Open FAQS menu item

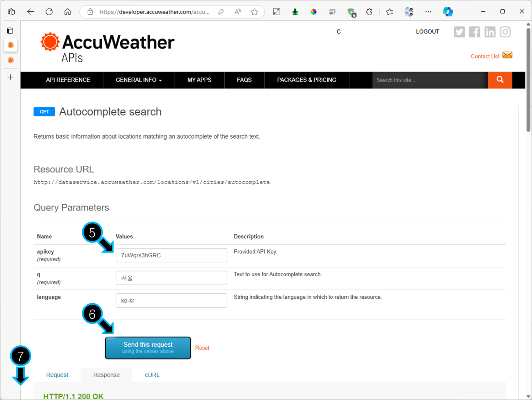coord(244,80)
